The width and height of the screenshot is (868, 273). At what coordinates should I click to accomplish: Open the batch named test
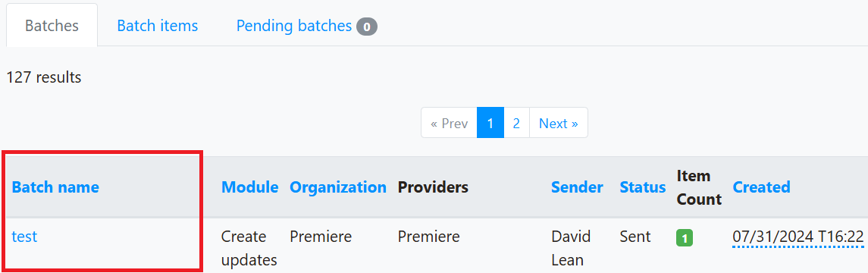pyautogui.click(x=24, y=237)
